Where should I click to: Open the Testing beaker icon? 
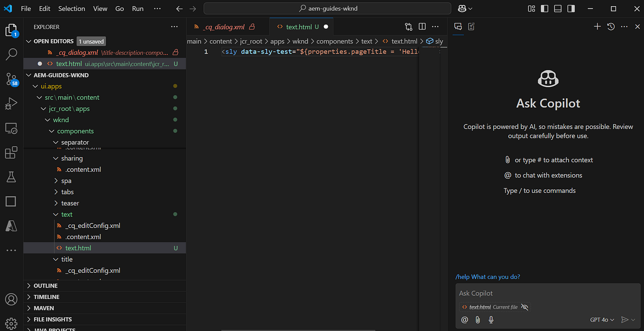11,177
